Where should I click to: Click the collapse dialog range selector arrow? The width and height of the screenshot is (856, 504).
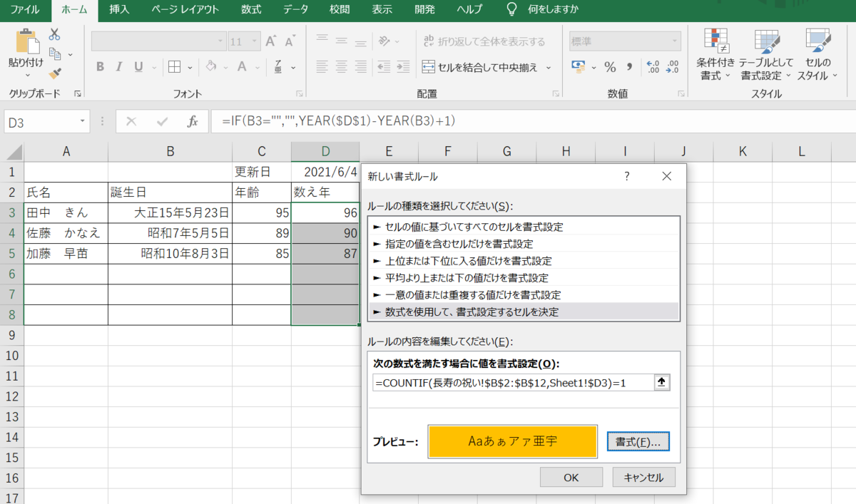[662, 383]
